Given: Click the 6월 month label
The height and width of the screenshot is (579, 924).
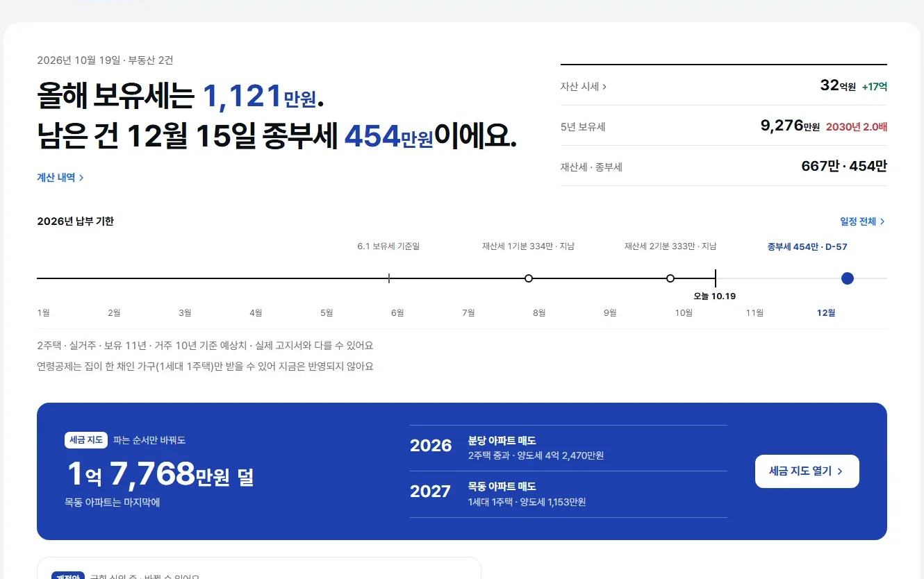Looking at the screenshot, I should (x=397, y=313).
